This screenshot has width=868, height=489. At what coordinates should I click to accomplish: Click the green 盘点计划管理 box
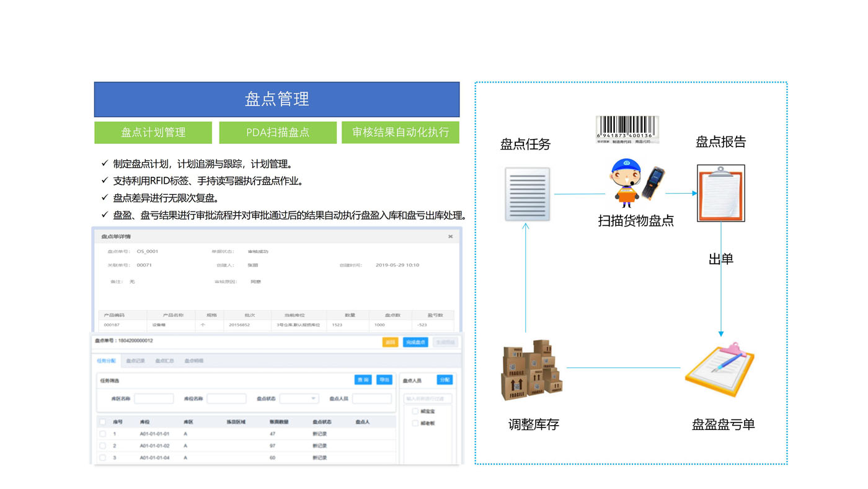tap(153, 132)
